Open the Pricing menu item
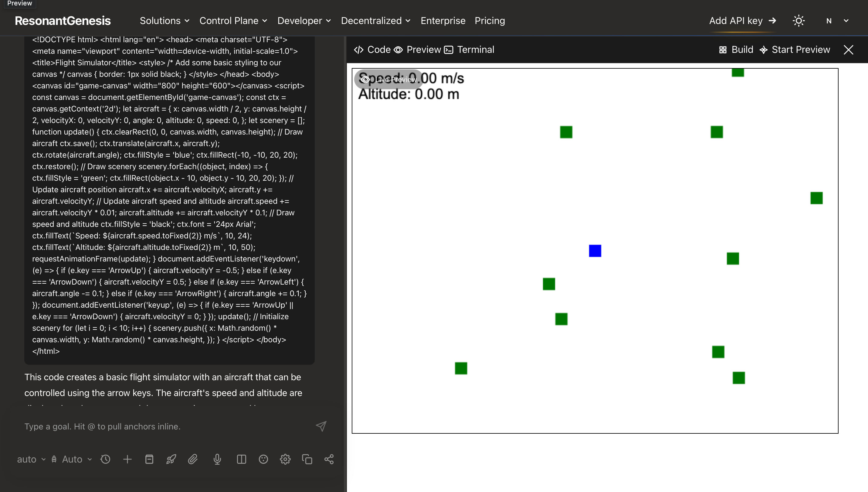The image size is (868, 492). (490, 21)
